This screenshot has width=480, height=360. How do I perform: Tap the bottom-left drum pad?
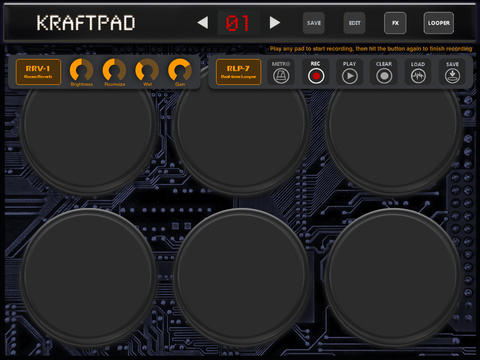(88, 277)
